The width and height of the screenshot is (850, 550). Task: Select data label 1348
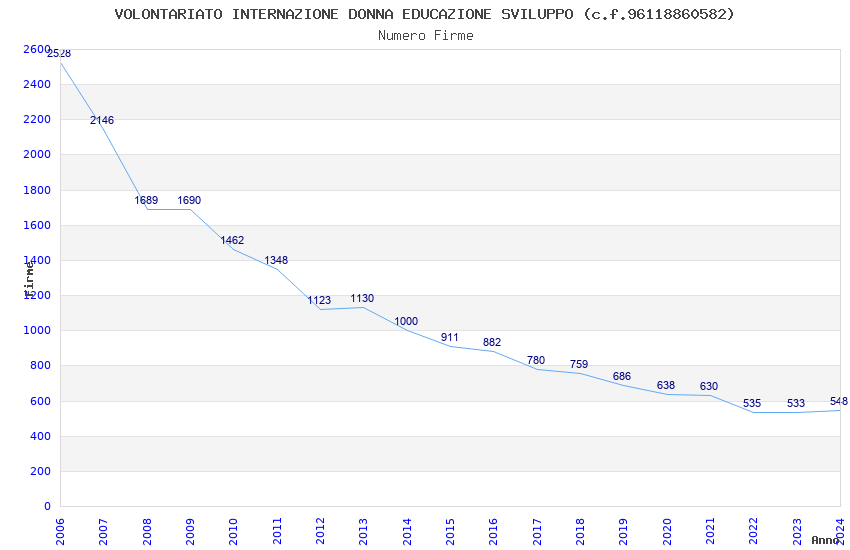(276, 260)
